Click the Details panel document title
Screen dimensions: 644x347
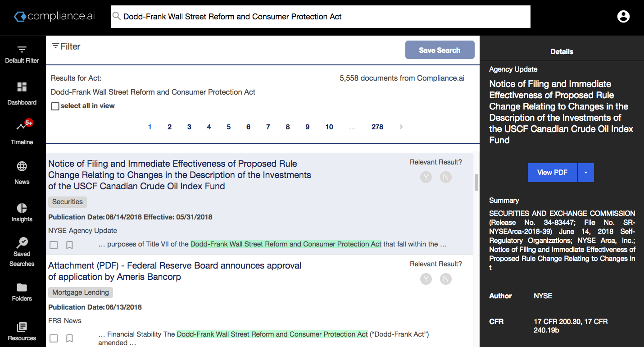click(561, 112)
